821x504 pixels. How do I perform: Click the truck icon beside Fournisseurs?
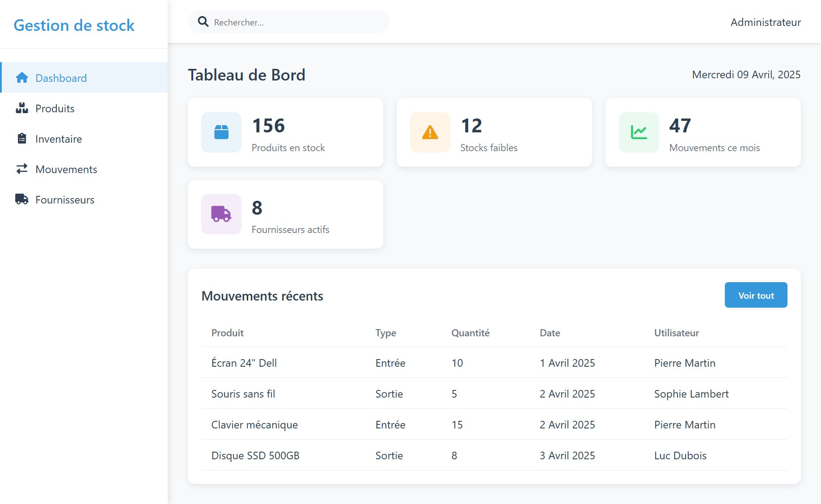[x=22, y=199]
